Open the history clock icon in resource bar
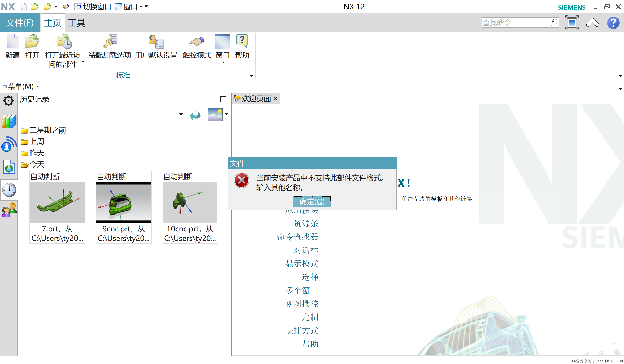This screenshot has height=364, width=624. [x=9, y=190]
